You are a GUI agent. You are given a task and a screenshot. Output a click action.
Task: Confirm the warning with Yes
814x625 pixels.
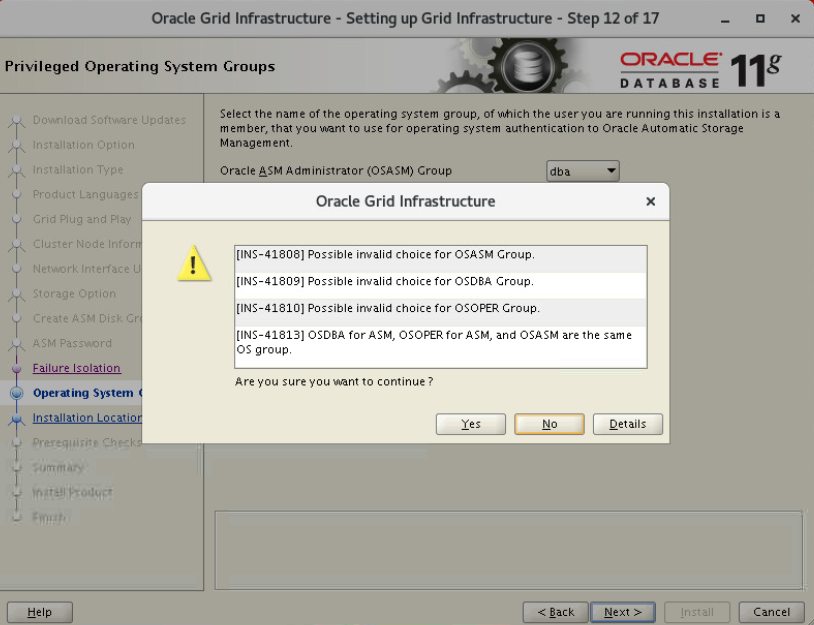(470, 424)
